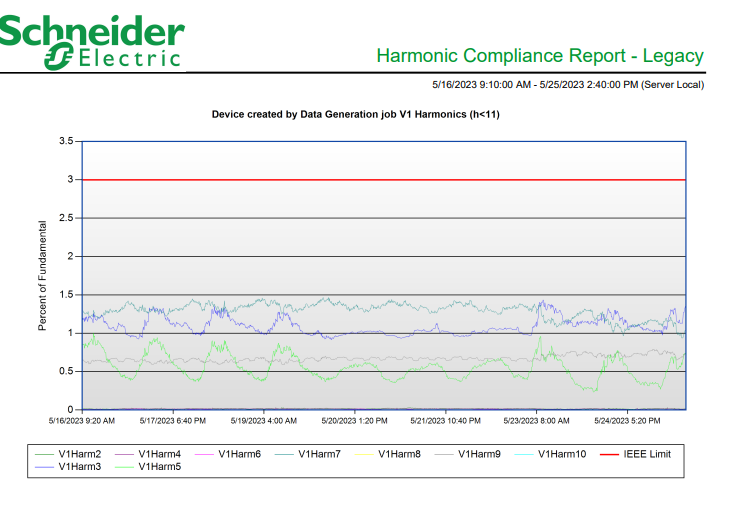Click the Percent of Fundamental axis label
The width and height of the screenshot is (738, 525).
(x=43, y=277)
